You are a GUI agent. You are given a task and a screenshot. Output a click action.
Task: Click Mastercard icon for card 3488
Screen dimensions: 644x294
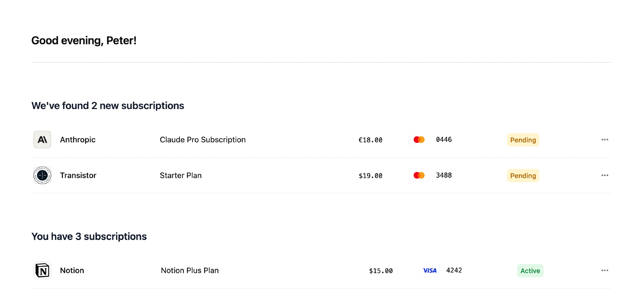pos(419,175)
